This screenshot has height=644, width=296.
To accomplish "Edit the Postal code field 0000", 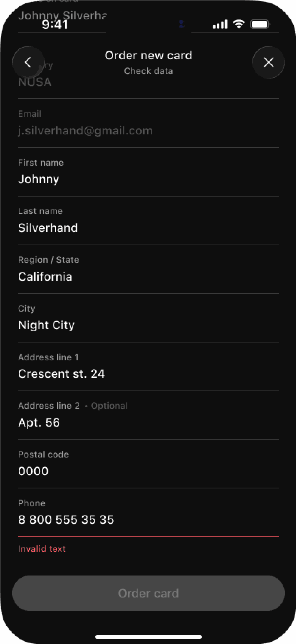I will pyautogui.click(x=149, y=464).
